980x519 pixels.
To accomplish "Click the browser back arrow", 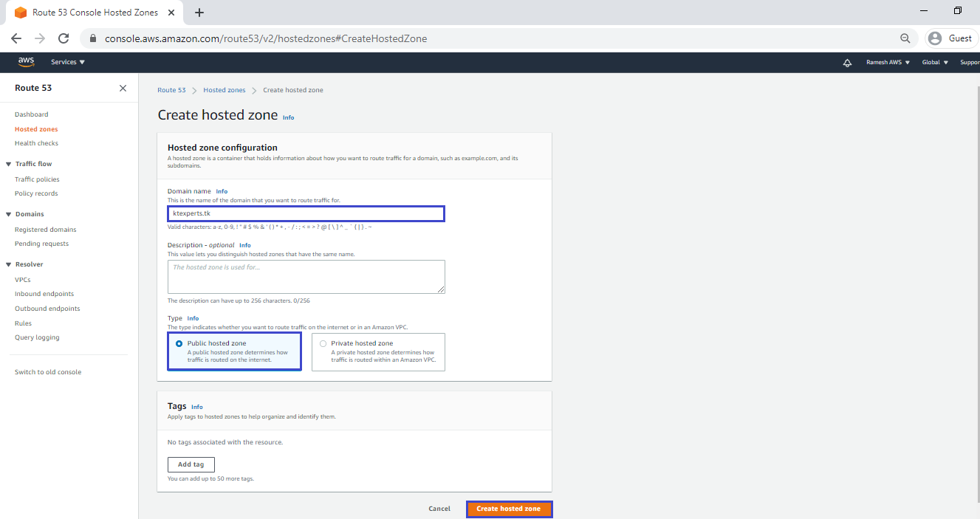I will point(16,38).
